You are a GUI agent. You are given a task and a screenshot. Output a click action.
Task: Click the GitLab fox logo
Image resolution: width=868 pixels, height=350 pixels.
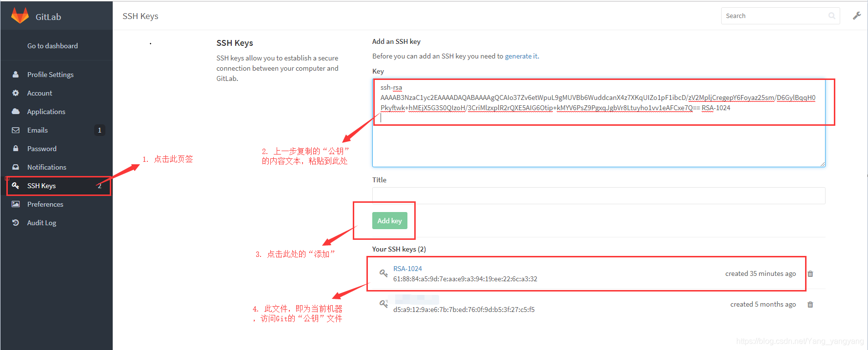(20, 16)
